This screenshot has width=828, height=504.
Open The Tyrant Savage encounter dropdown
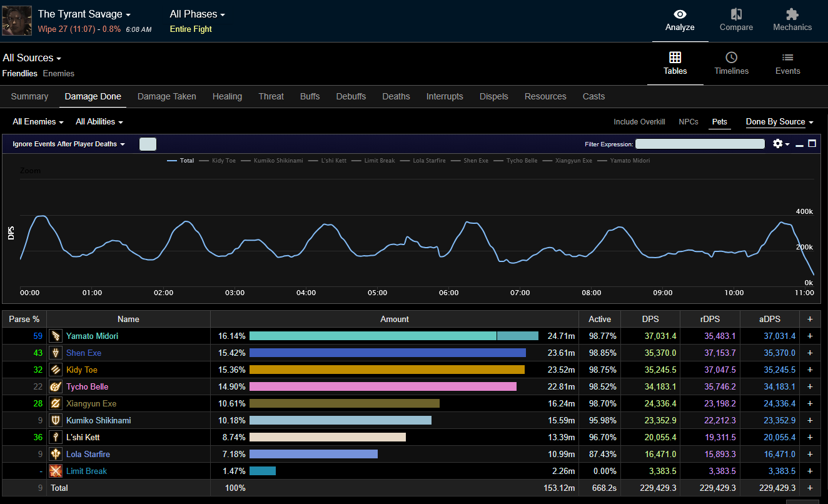click(x=84, y=14)
